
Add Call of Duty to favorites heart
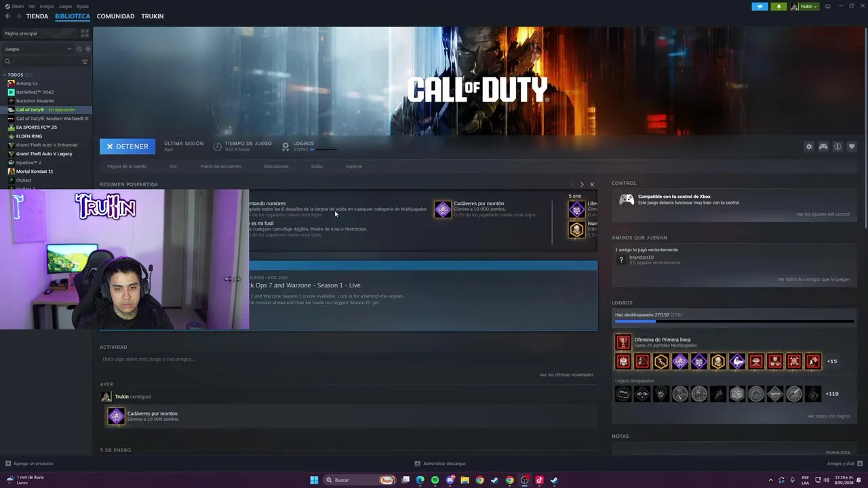(x=852, y=146)
